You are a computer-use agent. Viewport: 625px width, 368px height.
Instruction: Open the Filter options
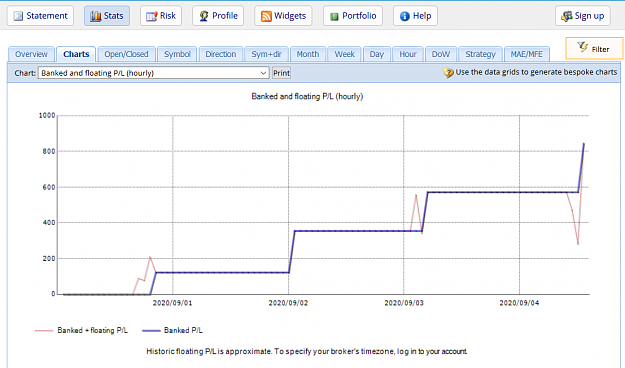(594, 48)
